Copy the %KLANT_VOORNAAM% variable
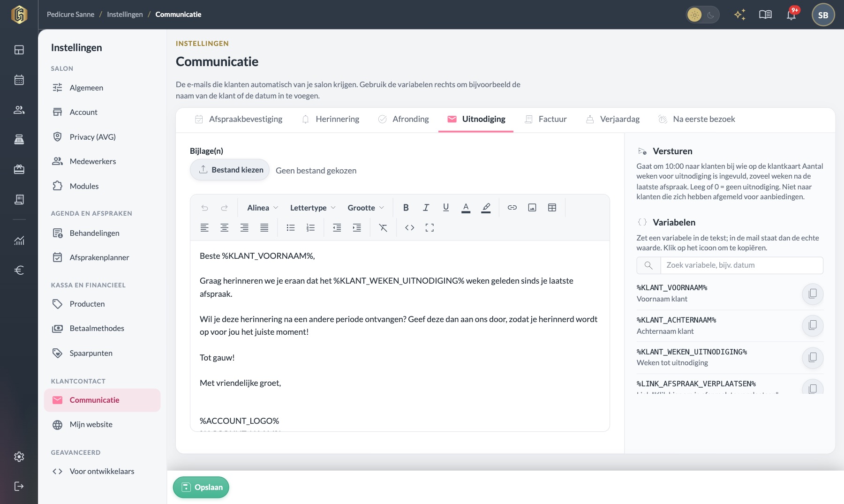This screenshot has height=504, width=844. click(x=813, y=293)
